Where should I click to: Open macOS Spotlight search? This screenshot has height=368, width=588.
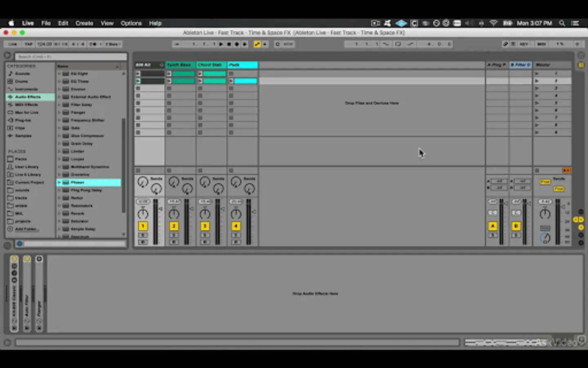click(x=562, y=23)
